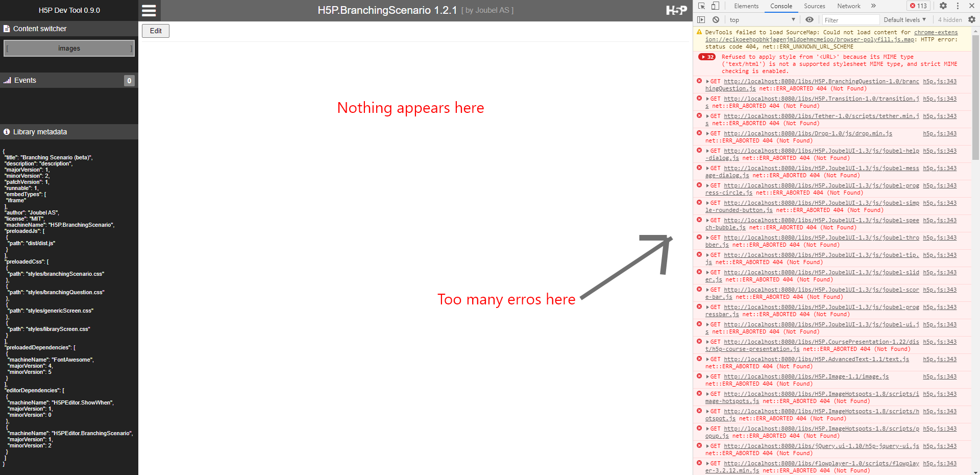Click the console scrollbar thumb
Screen dimensions: 980x475
(x=976, y=97)
